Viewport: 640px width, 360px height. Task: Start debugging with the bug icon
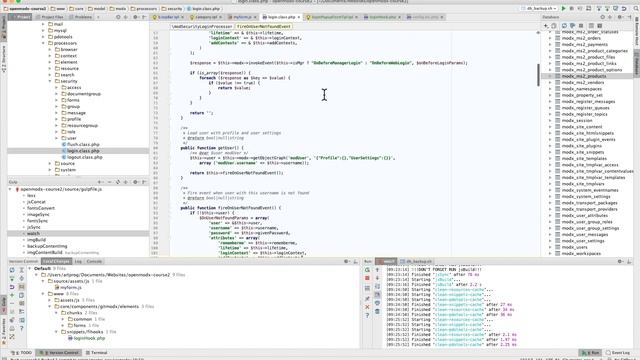(x=571, y=8)
